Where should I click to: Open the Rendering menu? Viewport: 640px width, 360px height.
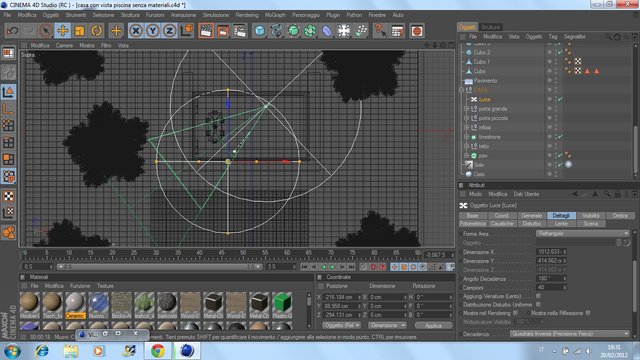coord(247,15)
